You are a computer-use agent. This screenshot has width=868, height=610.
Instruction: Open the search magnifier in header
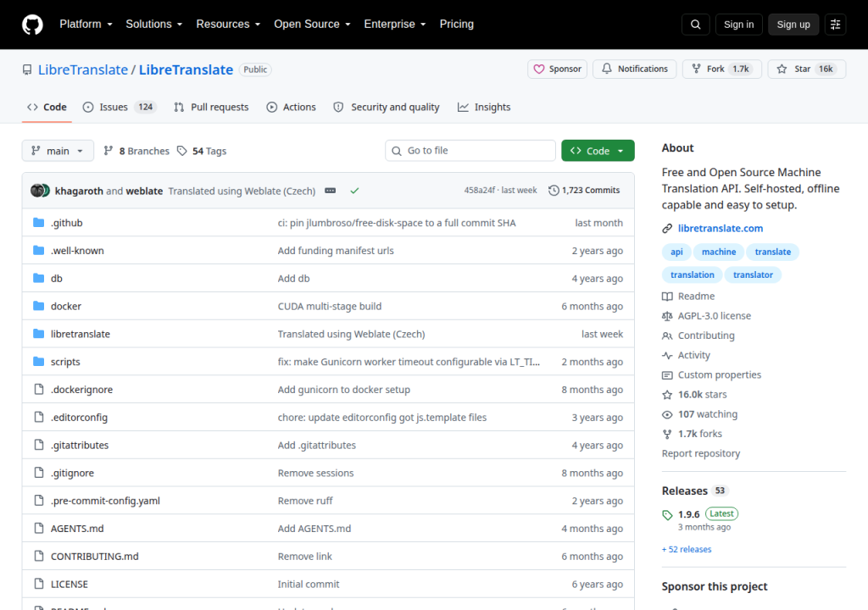tap(695, 25)
